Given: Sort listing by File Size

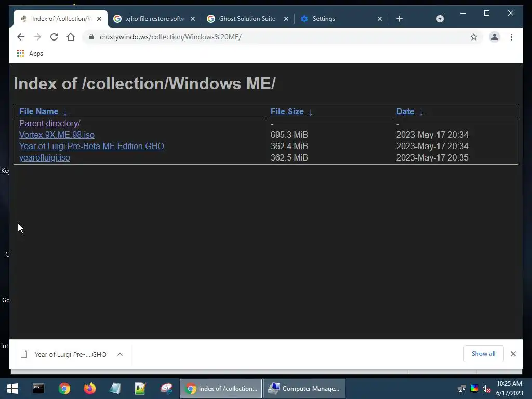Looking at the screenshot, I should click(x=287, y=111).
